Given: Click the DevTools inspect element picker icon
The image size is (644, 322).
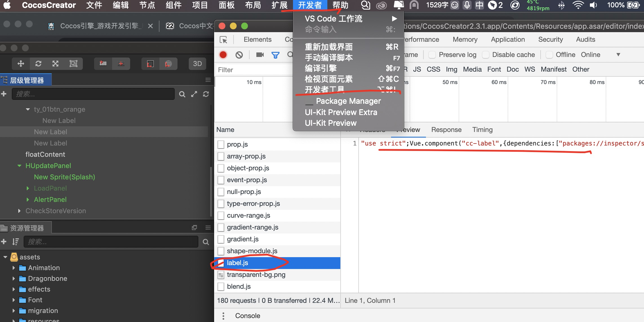Looking at the screenshot, I should tap(224, 40).
